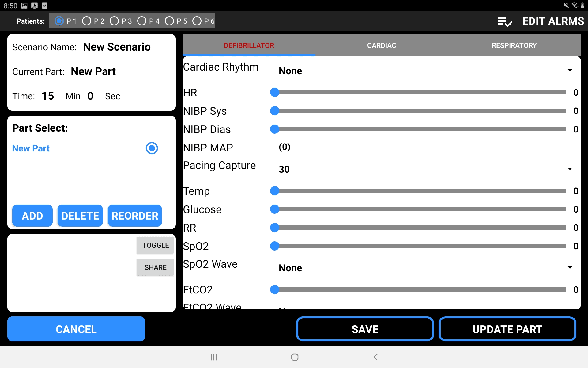Tap the Recents navigation button

[214, 357]
